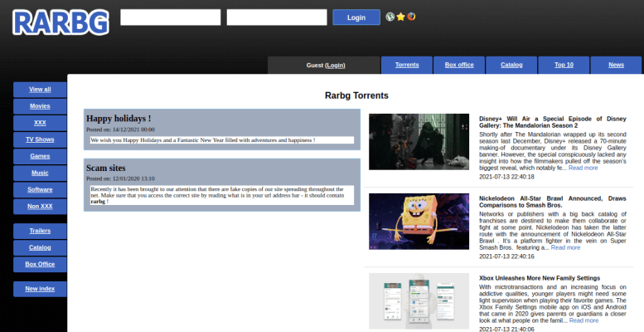
Task: Choose Software from the sidebar menu
Action: coord(40,190)
